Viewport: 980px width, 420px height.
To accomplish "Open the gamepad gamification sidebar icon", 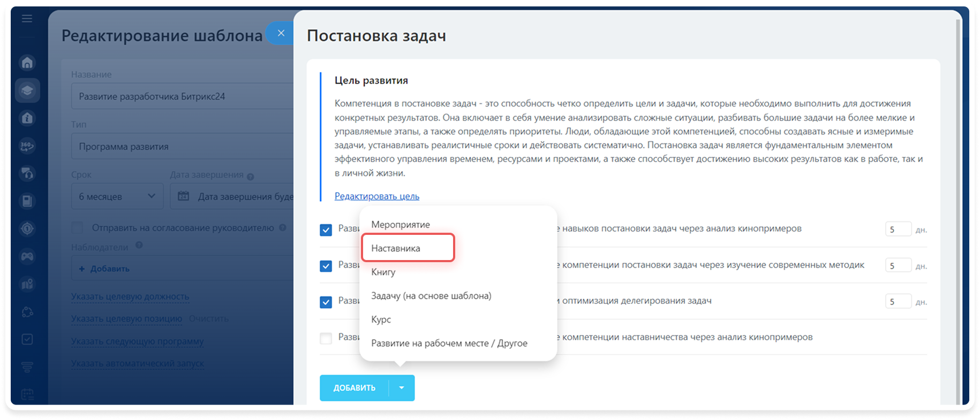I will click(27, 256).
